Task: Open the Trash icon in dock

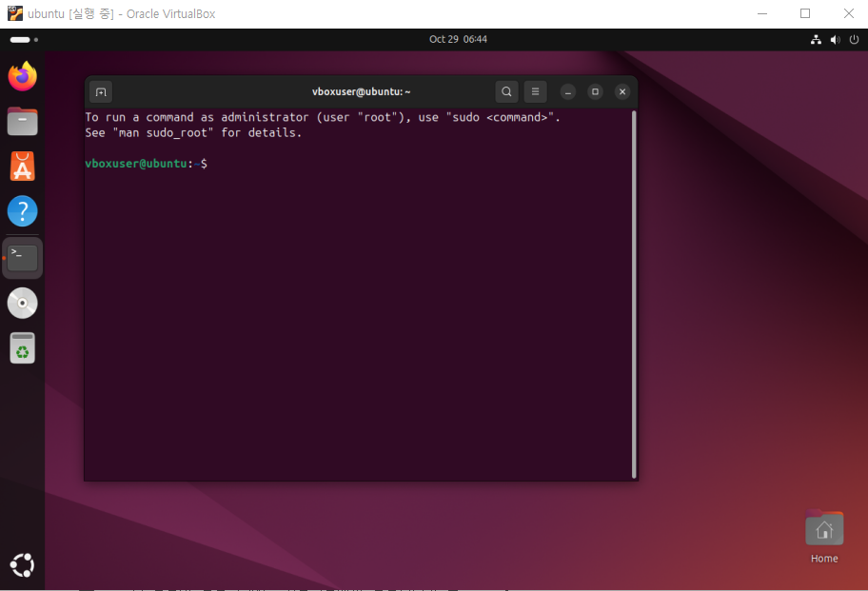Action: pyautogui.click(x=22, y=348)
